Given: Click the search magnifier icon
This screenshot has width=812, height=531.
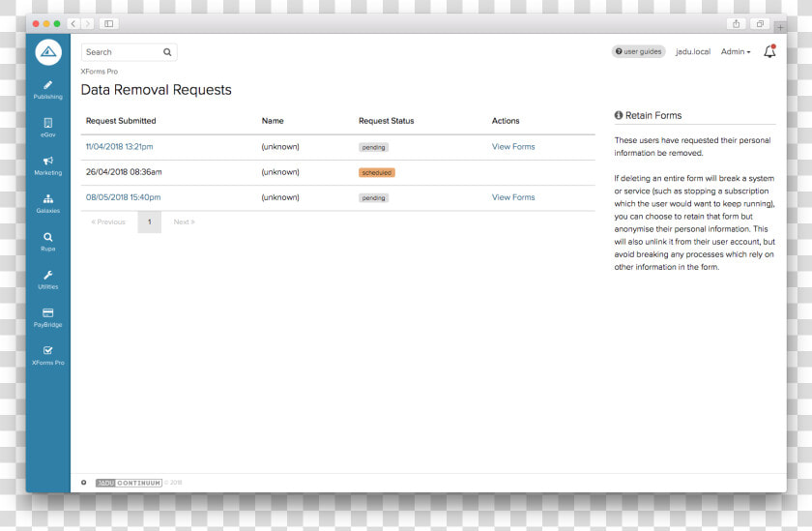Looking at the screenshot, I should [167, 52].
